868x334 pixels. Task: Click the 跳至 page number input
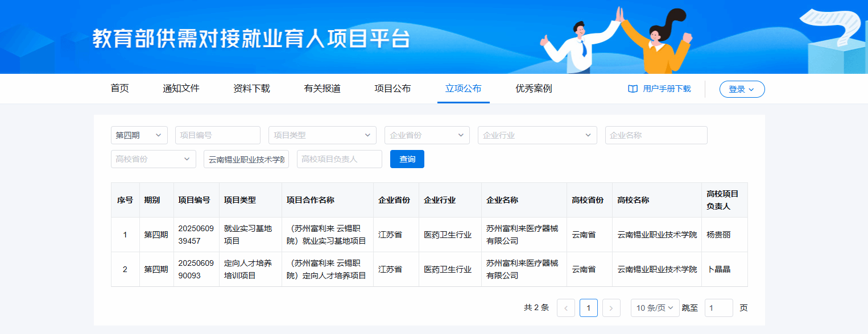(x=718, y=308)
